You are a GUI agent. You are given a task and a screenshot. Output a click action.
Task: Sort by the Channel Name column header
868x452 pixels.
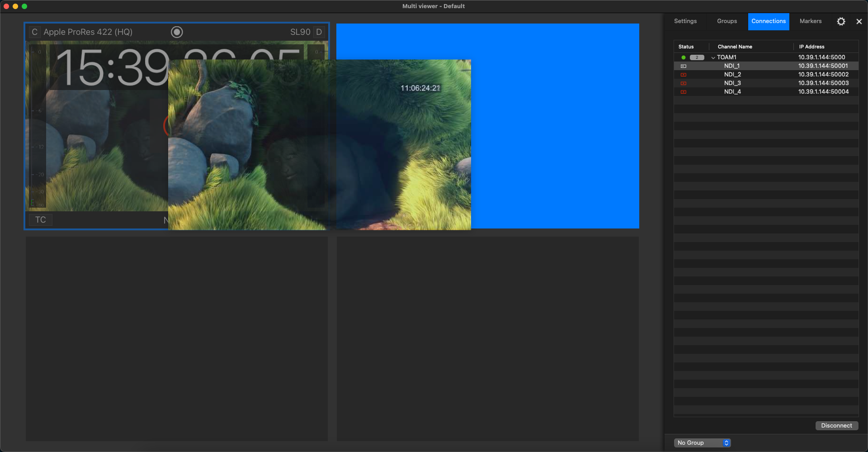(x=735, y=47)
